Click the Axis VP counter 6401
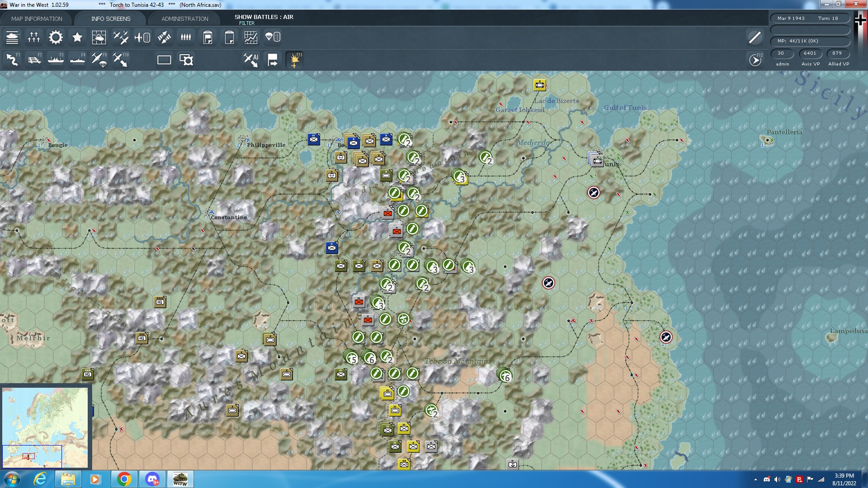The height and width of the screenshot is (488, 868). (810, 53)
